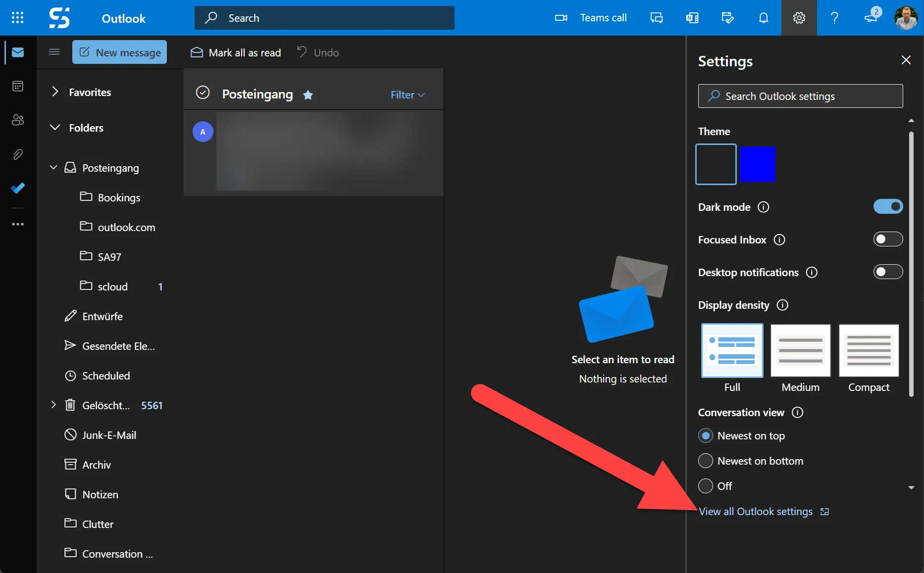Click the settings panel scroll-down arrow

pyautogui.click(x=911, y=487)
